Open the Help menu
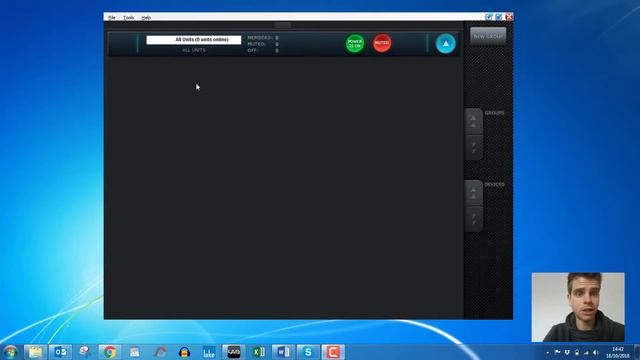This screenshot has width=640, height=360. point(146,18)
